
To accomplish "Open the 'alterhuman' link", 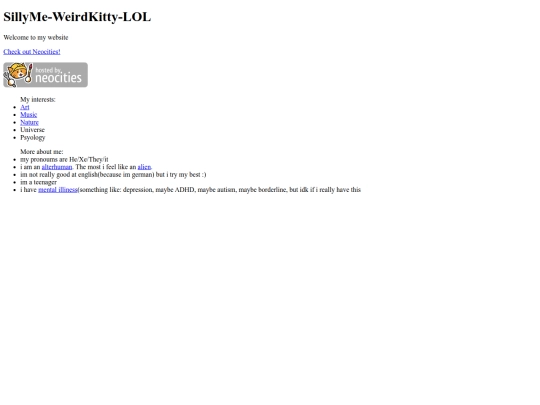I will tap(57, 167).
